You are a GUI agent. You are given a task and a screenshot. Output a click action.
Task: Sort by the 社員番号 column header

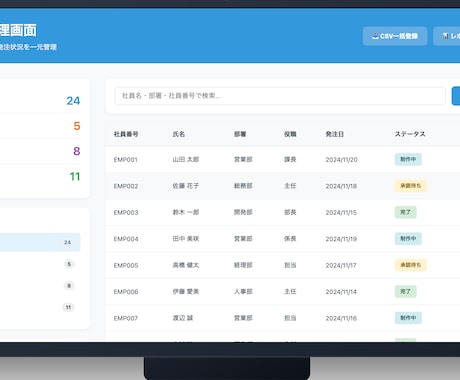pos(126,134)
